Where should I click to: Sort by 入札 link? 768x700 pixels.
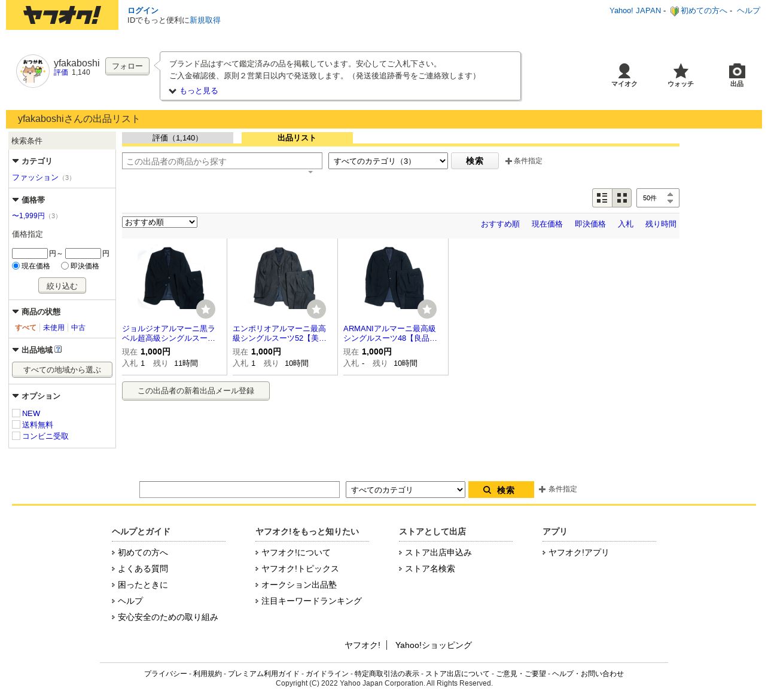click(x=626, y=224)
